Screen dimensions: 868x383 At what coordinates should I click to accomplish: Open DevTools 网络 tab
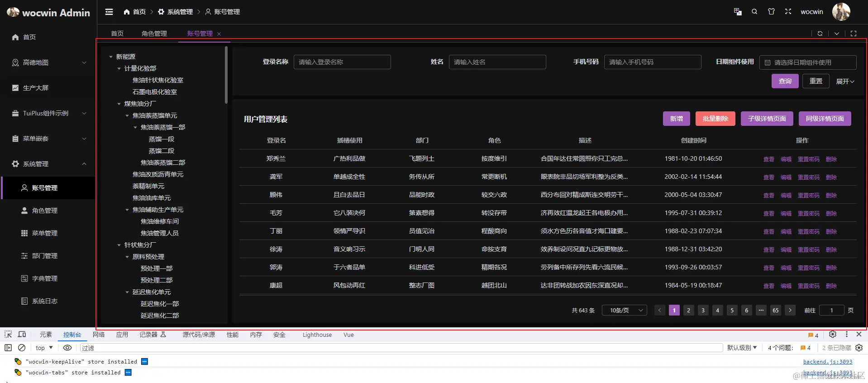99,335
